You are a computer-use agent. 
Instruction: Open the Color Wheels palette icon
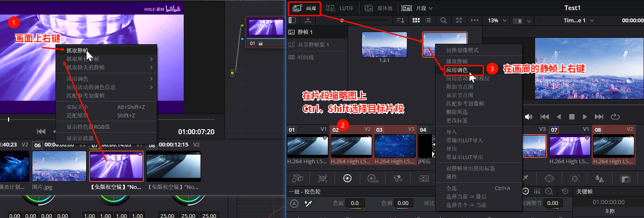coord(347,178)
